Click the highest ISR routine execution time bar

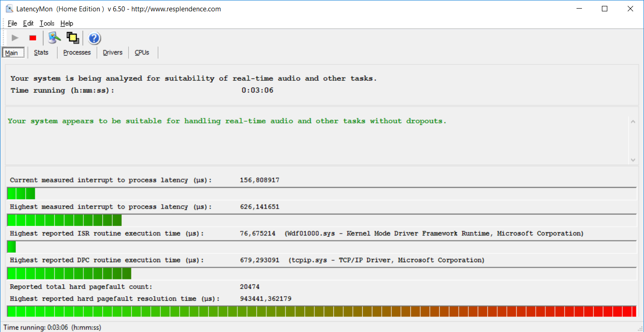pyautogui.click(x=322, y=247)
